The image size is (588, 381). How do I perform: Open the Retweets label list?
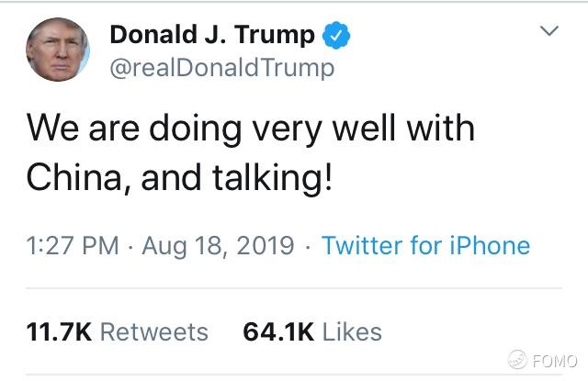[x=153, y=331]
